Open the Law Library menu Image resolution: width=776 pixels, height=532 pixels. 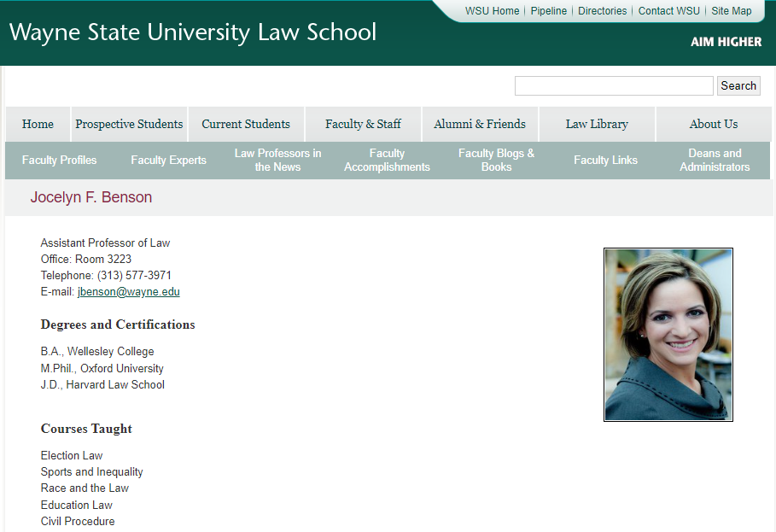597,124
